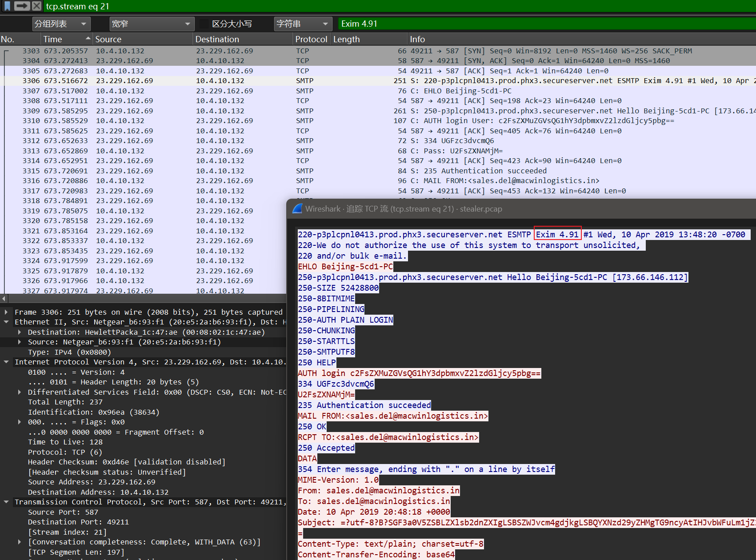
Task: Select packet 3304 SYN, ACK row
Action: (x=378, y=60)
